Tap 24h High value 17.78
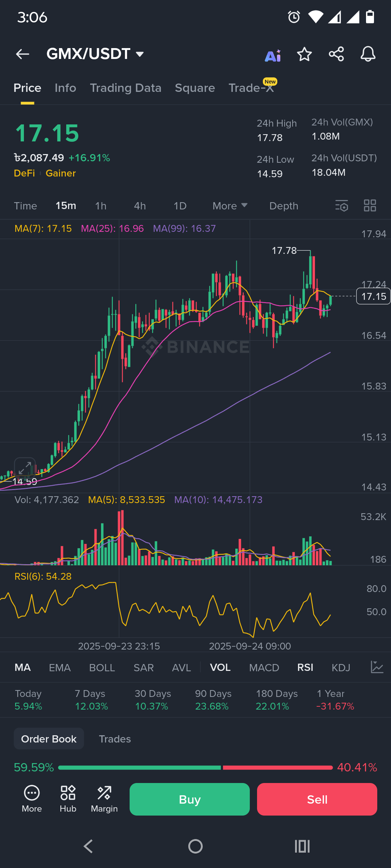This screenshot has width=391, height=868. coord(270,137)
